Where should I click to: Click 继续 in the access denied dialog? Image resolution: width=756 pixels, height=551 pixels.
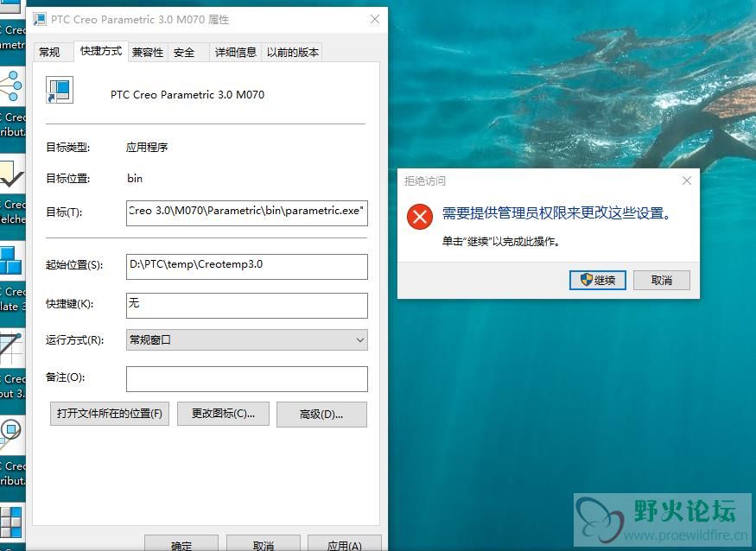tap(597, 280)
